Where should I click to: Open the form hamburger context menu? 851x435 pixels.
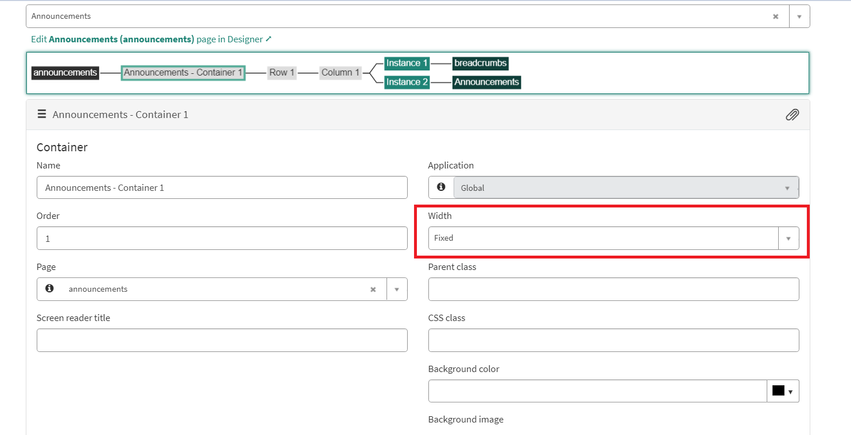pyautogui.click(x=42, y=114)
